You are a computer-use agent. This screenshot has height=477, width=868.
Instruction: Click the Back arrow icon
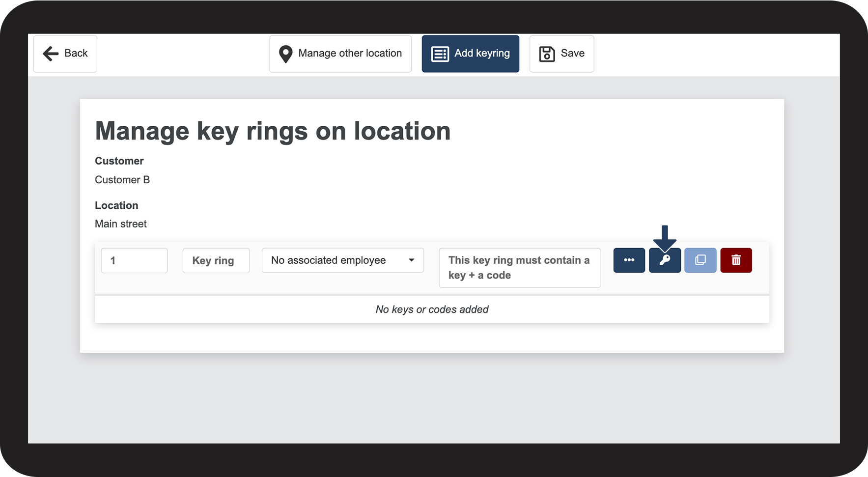51,54
